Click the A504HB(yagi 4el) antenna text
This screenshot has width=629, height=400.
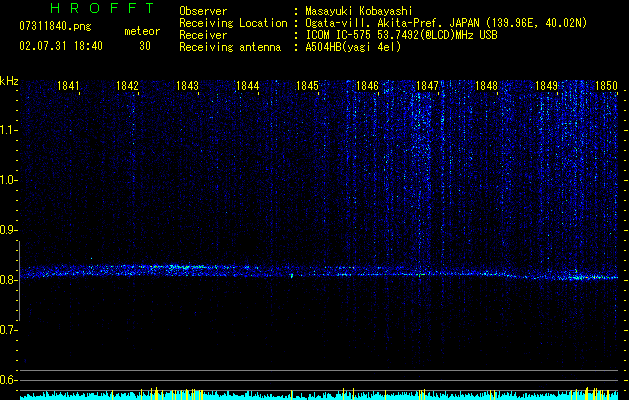coord(353,47)
